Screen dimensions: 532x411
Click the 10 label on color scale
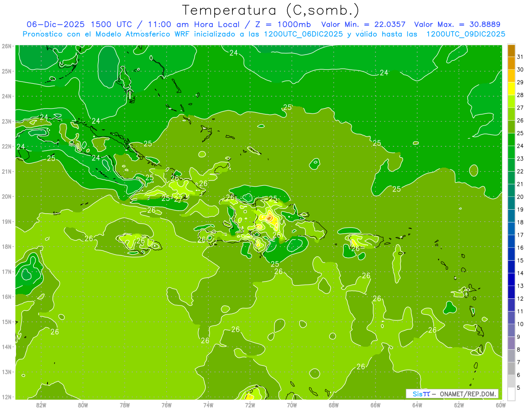pos(520,324)
